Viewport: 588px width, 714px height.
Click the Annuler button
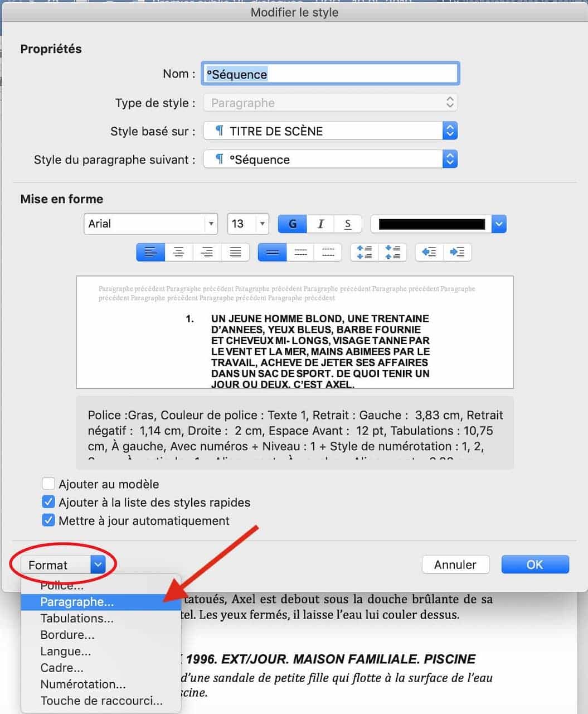click(455, 565)
